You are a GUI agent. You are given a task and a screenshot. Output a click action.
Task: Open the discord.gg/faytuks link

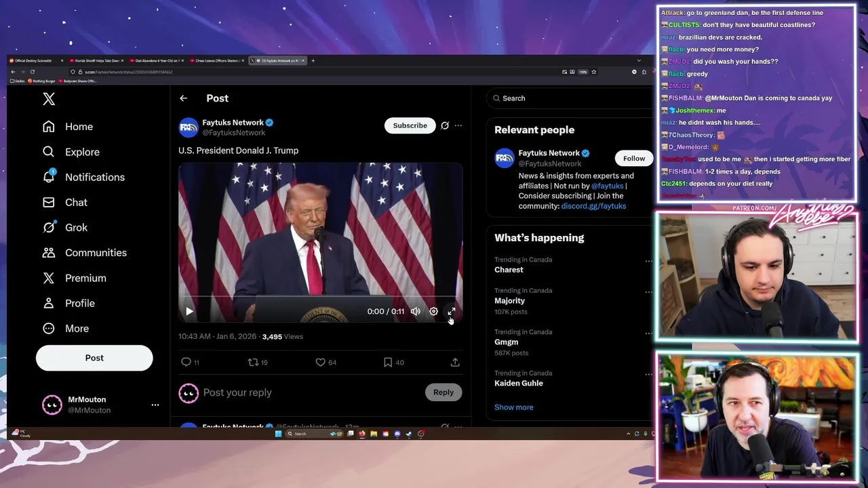point(593,206)
